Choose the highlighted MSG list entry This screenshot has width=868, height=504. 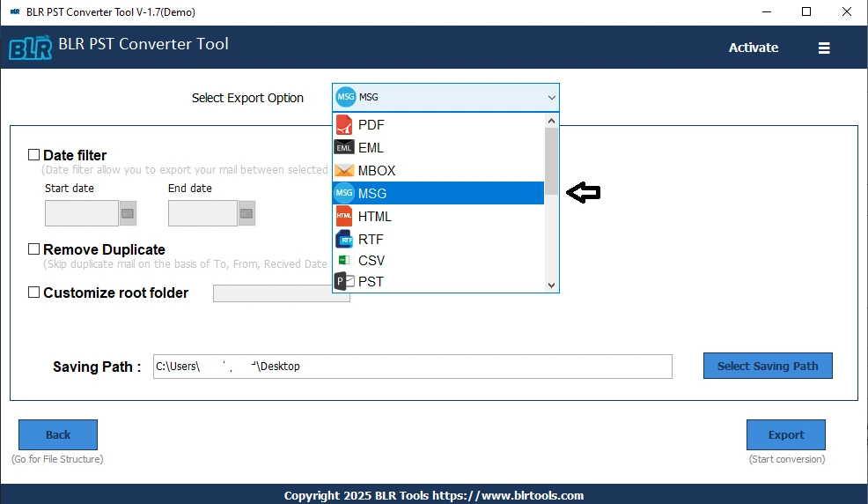tap(438, 193)
